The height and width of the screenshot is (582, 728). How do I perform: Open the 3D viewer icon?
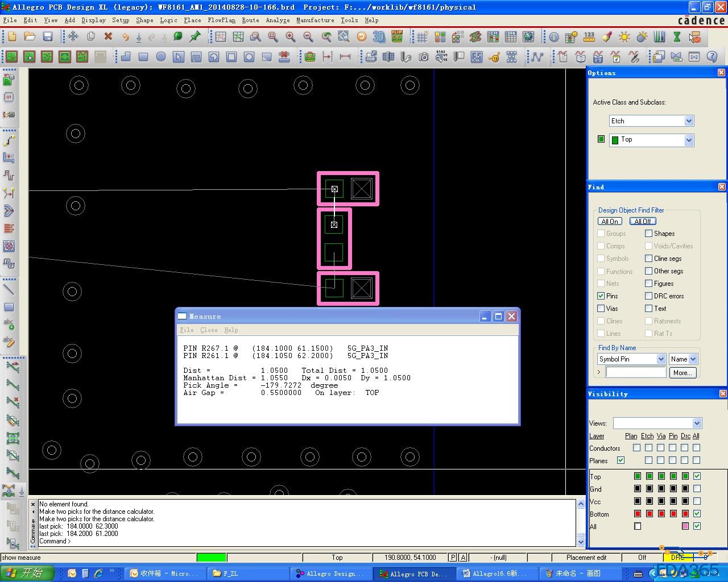click(379, 37)
